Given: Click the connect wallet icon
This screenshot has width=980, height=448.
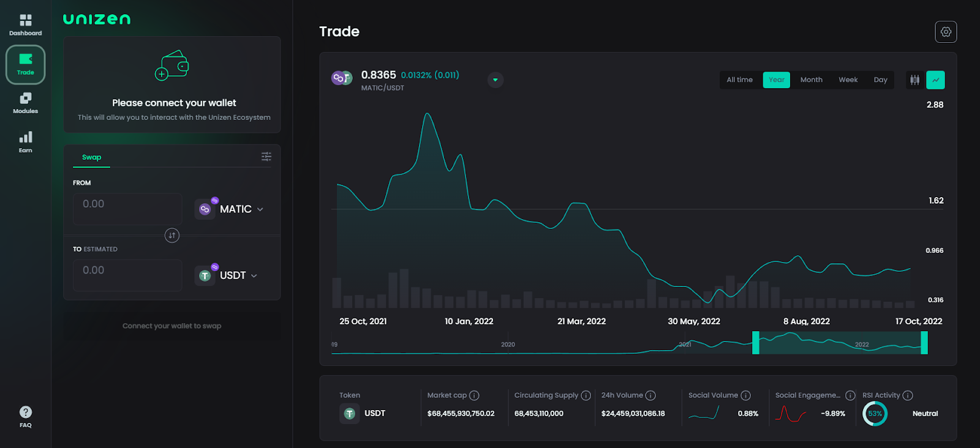Looking at the screenshot, I should pos(172,65).
